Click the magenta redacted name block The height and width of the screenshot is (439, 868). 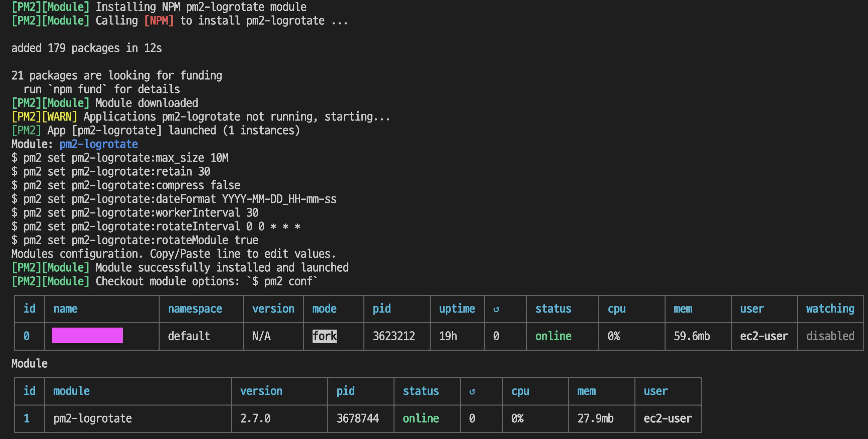87,336
